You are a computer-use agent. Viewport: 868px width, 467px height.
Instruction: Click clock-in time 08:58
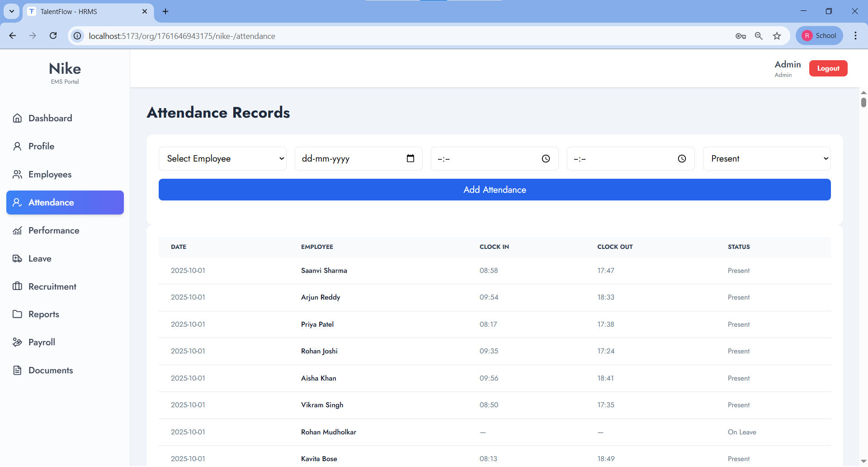coord(489,271)
